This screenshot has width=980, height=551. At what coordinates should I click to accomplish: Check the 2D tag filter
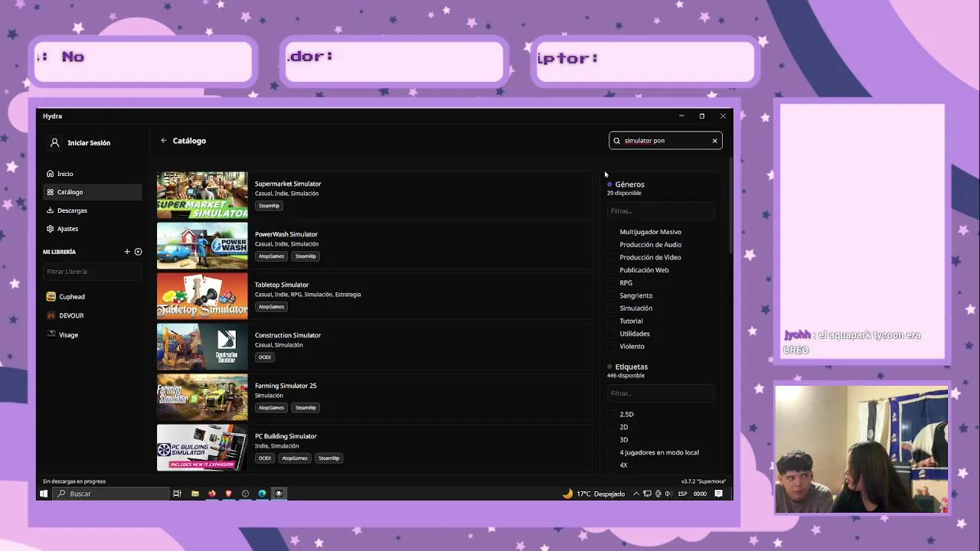point(612,427)
